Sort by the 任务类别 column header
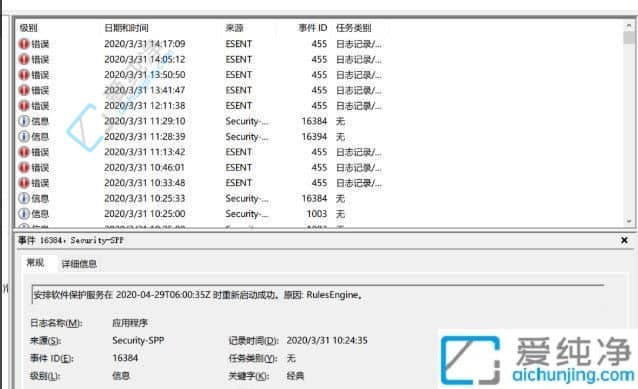This screenshot has width=638, height=389. coord(353,28)
